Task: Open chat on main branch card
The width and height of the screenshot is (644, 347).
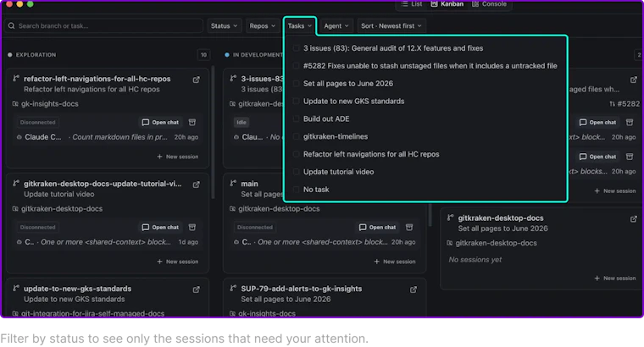Action: point(378,227)
